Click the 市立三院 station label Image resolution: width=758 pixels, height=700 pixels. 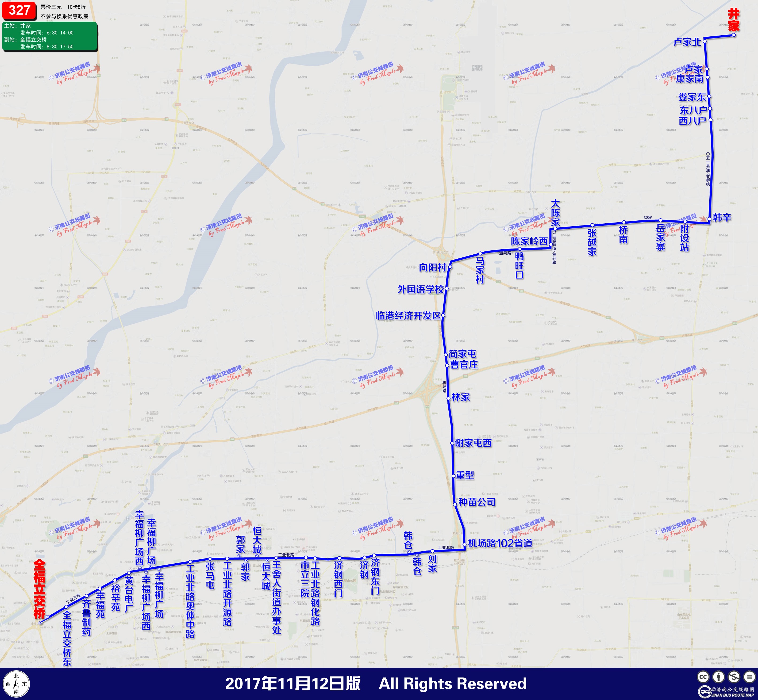pos(305,579)
